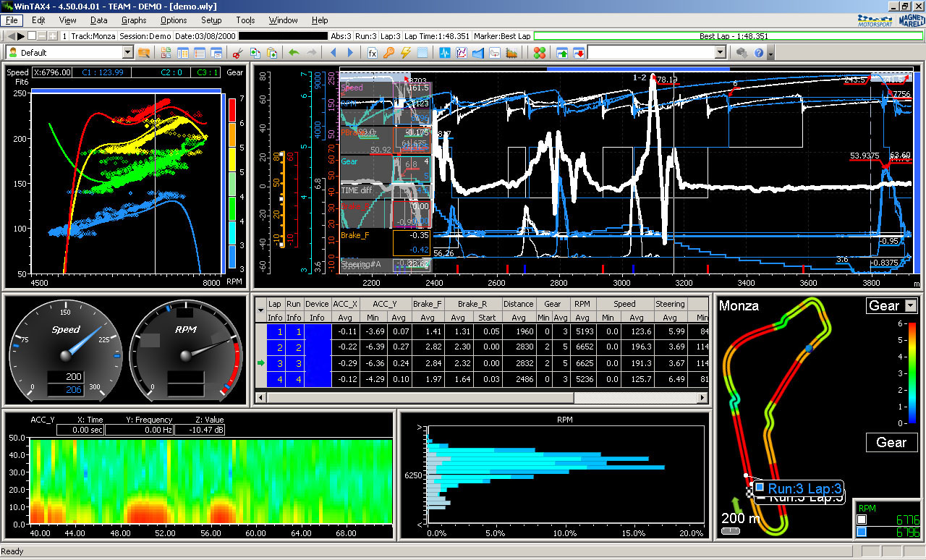Toggle the white RPM legend square
Viewport: 926px width, 560px height.
861,519
